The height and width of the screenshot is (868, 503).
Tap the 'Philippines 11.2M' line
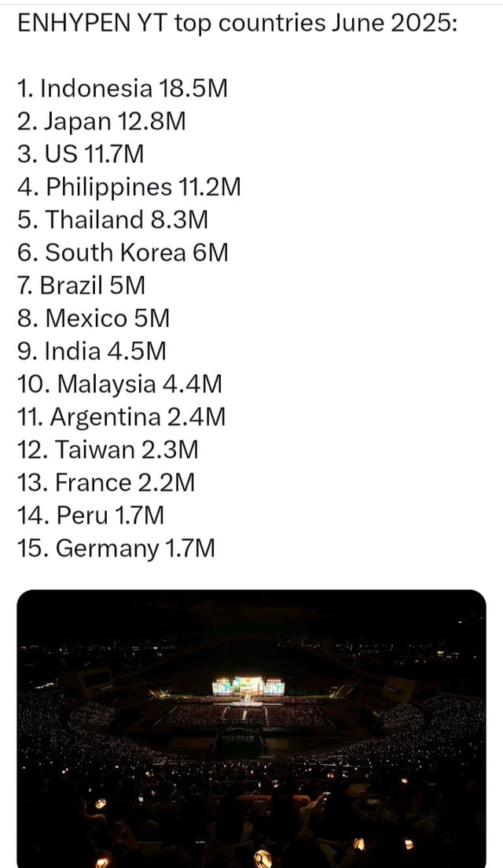[x=128, y=187]
